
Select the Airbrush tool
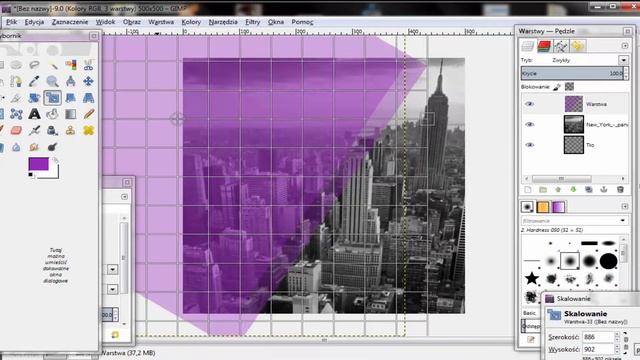click(34, 130)
